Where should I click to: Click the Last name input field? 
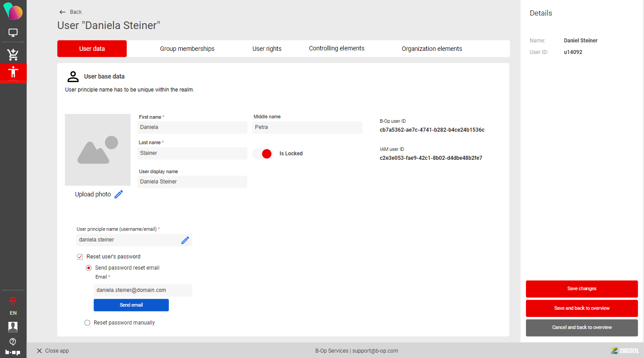[192, 153]
